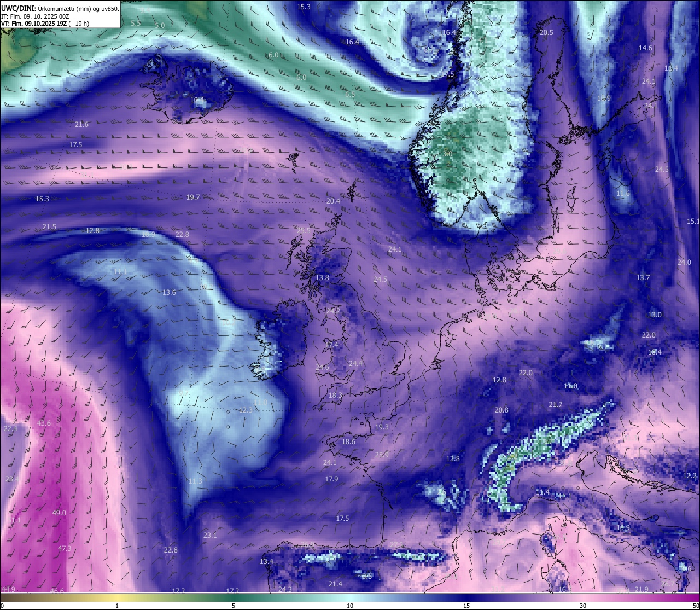Click the value label 19.3
The height and width of the screenshot is (610, 700).
coord(382,427)
